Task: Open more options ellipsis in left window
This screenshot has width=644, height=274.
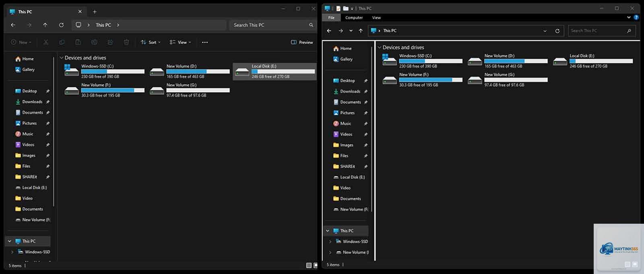Action: (x=205, y=42)
